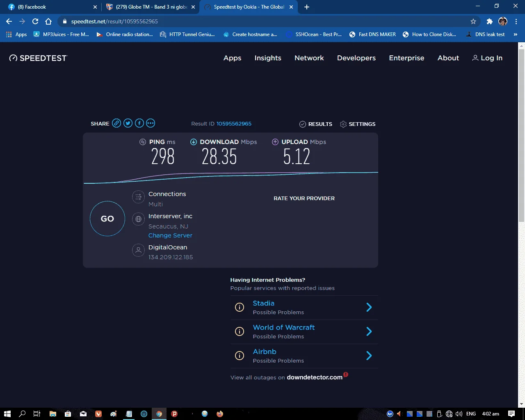
Task: Switch to the Globe TM browser tab
Action: pos(150,7)
